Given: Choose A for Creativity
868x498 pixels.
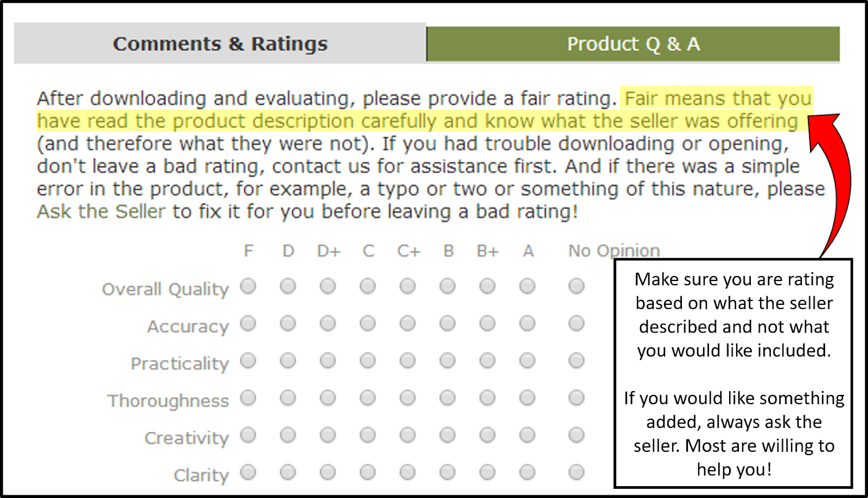Looking at the screenshot, I should 527,435.
